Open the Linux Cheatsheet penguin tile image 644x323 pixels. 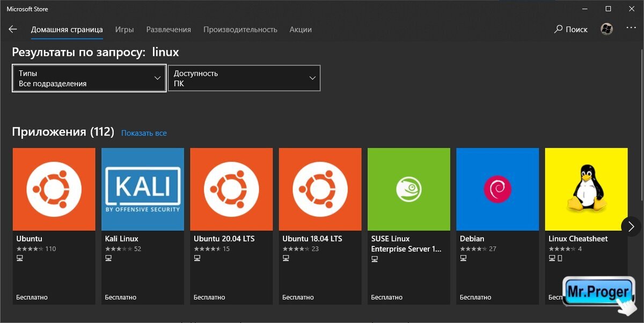click(x=586, y=189)
